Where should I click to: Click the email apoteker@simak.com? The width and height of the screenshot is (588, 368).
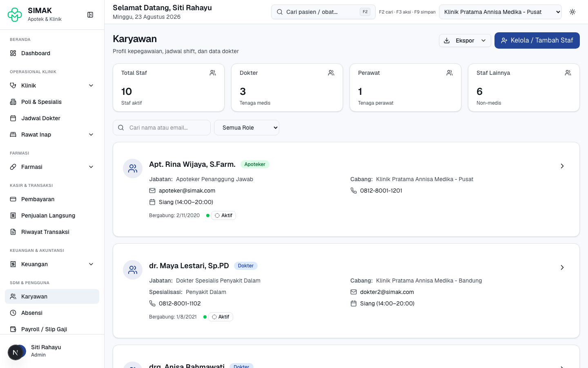click(187, 191)
